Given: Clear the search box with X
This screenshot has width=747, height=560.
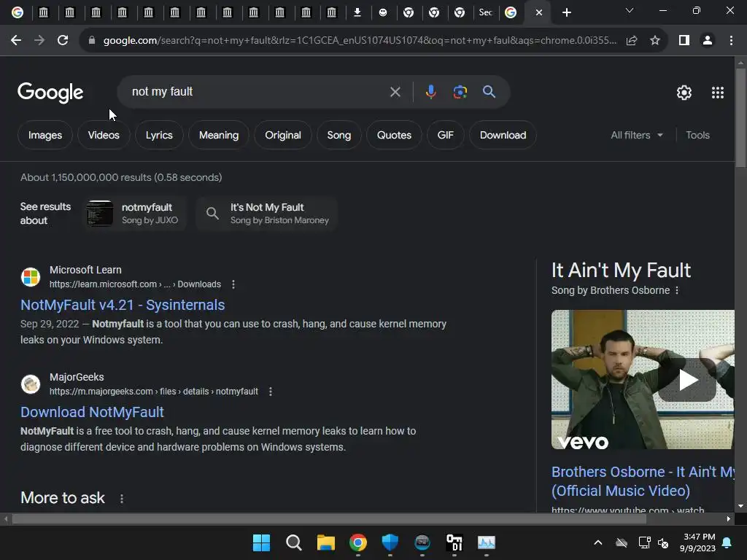Looking at the screenshot, I should click(x=395, y=92).
